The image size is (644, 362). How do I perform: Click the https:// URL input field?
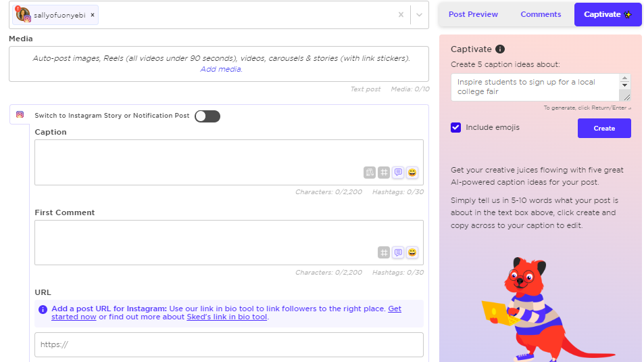(229, 344)
